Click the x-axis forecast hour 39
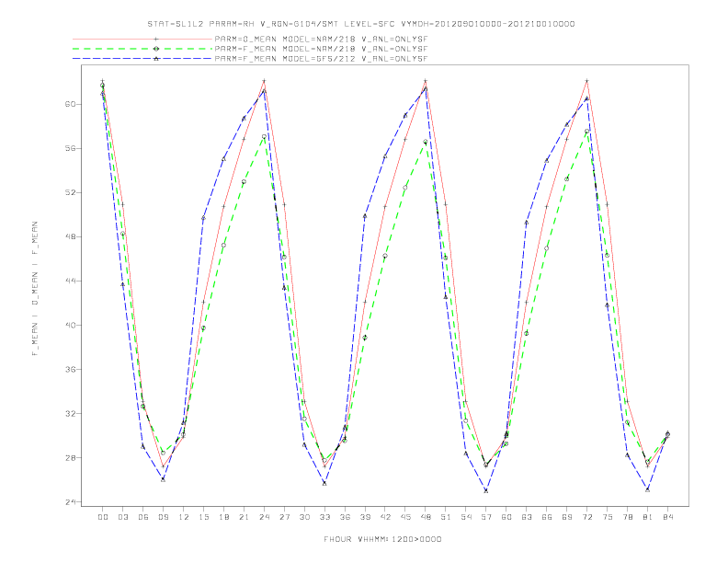 (365, 517)
